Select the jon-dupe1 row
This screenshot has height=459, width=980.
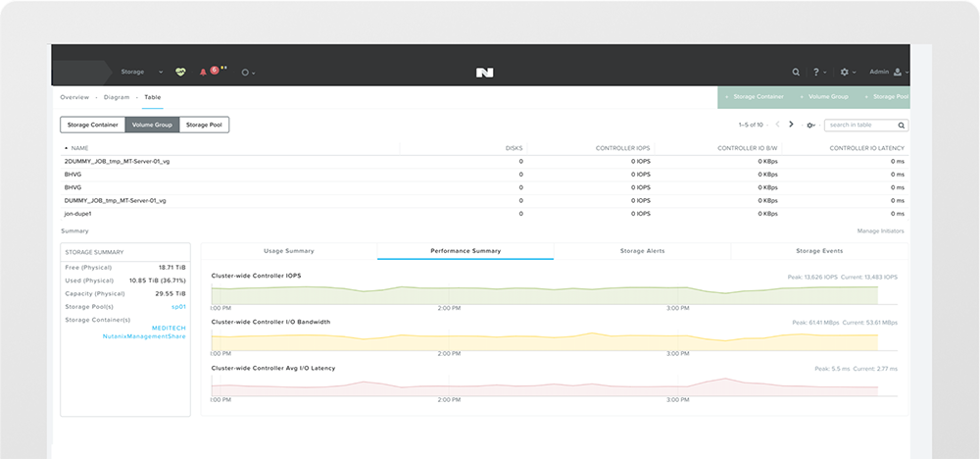coord(484,214)
